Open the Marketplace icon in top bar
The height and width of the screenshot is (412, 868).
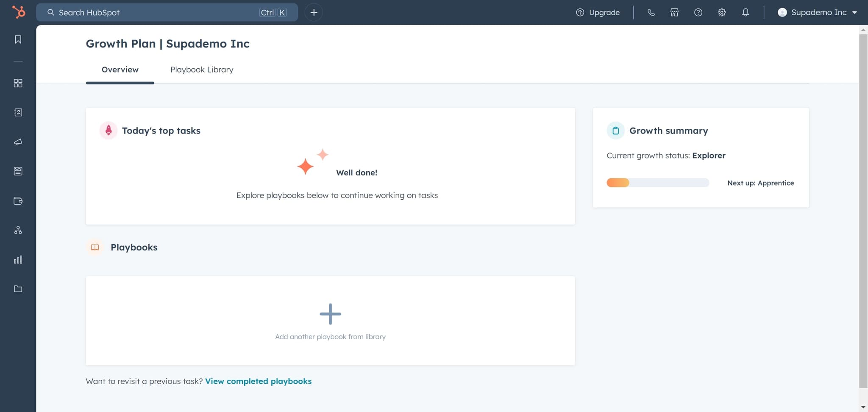pyautogui.click(x=674, y=12)
